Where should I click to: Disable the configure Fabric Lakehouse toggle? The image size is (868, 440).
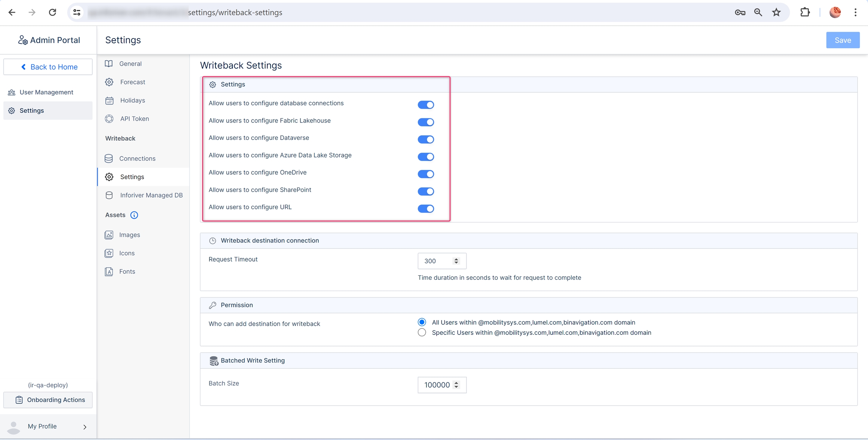(x=426, y=122)
